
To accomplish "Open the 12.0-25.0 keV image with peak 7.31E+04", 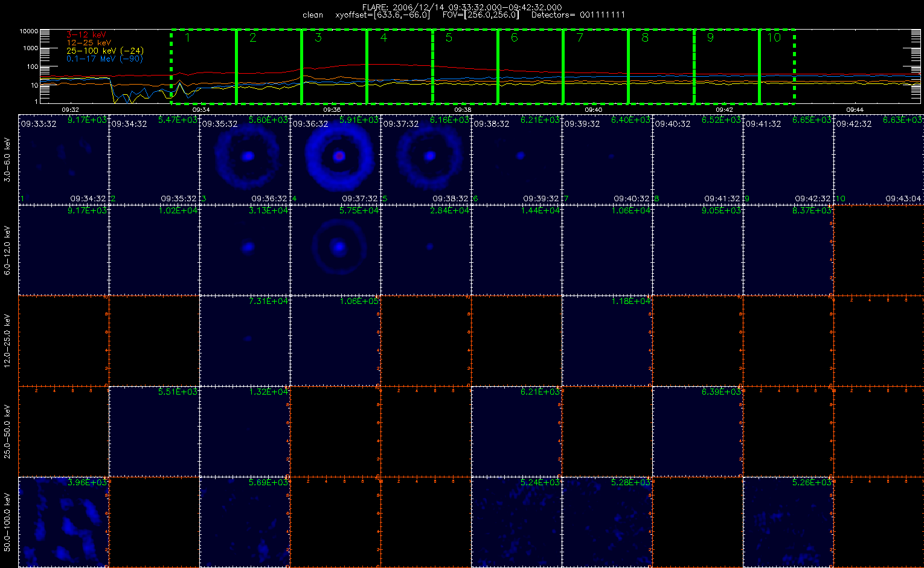I will pyautogui.click(x=245, y=340).
